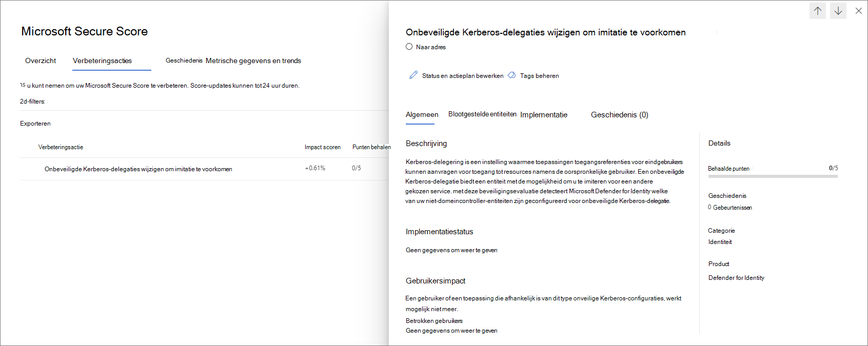
Task: Close the details panel
Action: [858, 10]
